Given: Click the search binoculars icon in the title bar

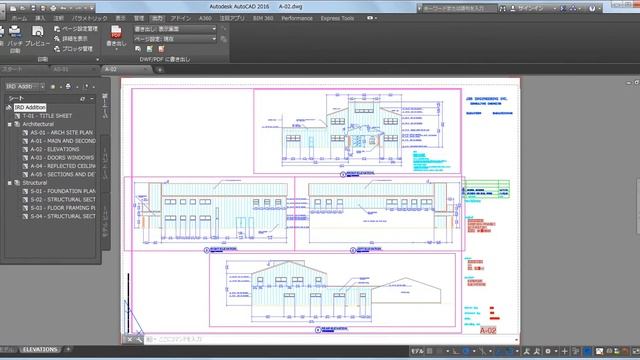Looking at the screenshot, I should [503, 8].
